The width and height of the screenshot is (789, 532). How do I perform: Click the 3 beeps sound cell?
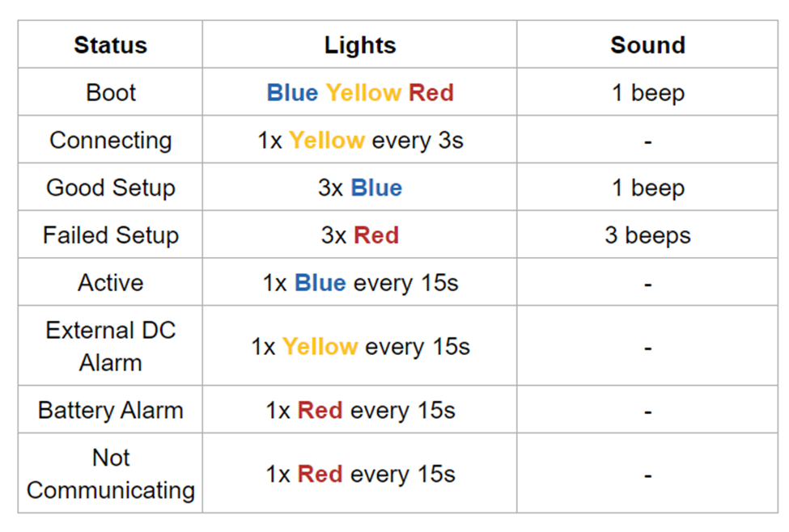click(647, 234)
